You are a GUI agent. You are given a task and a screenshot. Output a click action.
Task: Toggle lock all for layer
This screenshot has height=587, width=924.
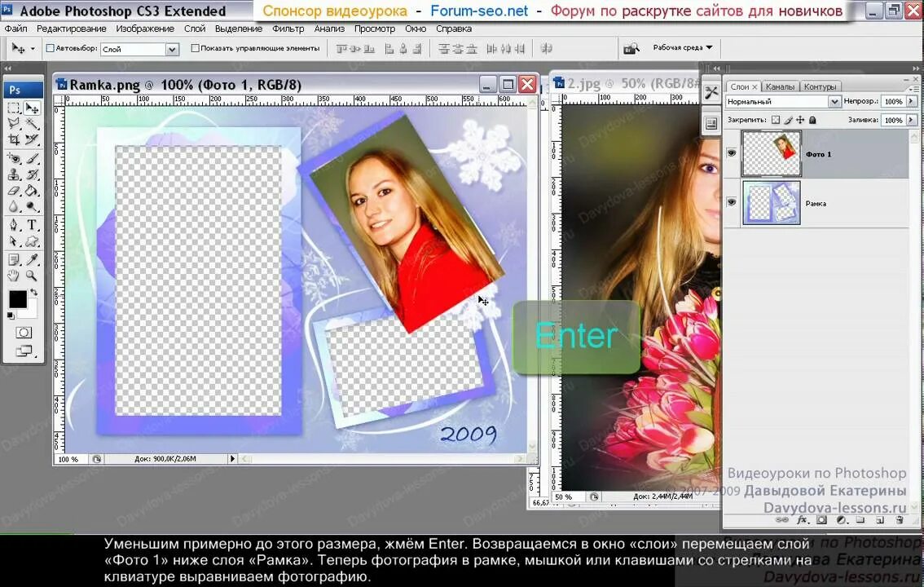click(x=812, y=120)
